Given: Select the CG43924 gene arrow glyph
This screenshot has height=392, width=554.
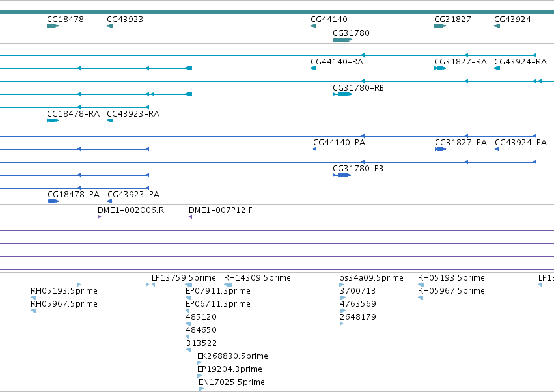Looking at the screenshot, I should 497,26.
